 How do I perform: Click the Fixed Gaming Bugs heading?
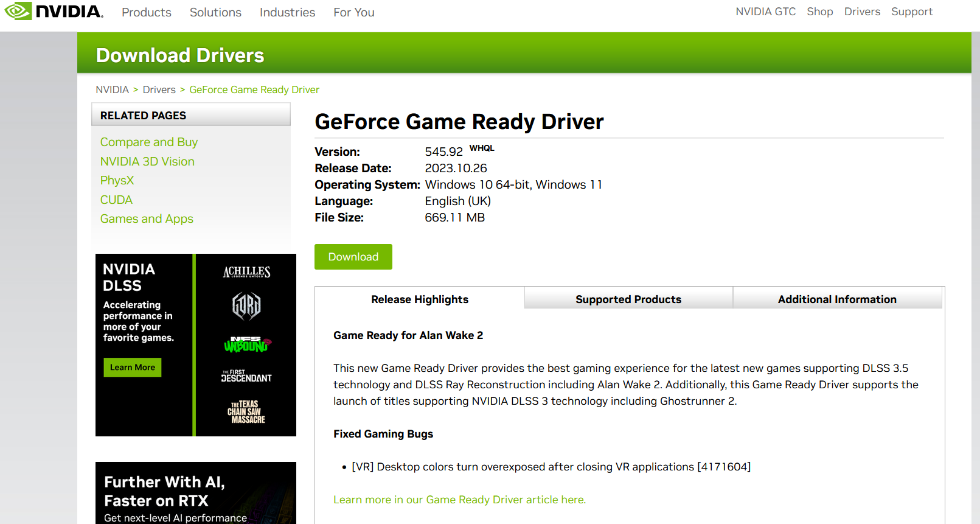(383, 434)
